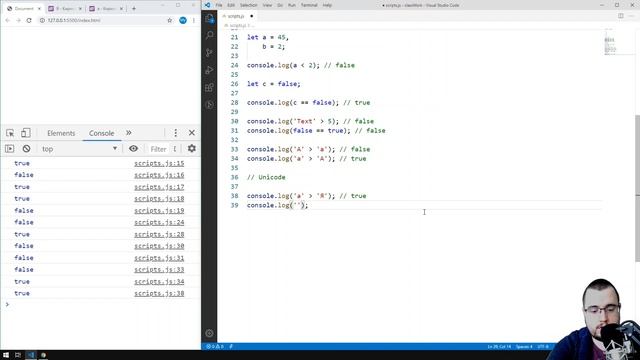Open the Run menu in VS Code

tap(292, 5)
